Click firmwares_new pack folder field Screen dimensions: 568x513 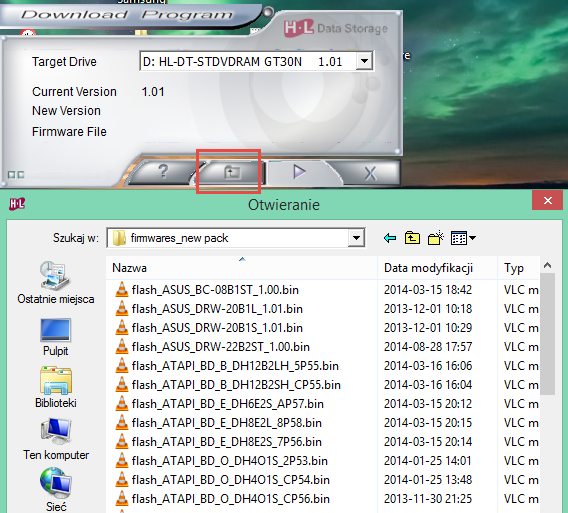(x=236, y=238)
